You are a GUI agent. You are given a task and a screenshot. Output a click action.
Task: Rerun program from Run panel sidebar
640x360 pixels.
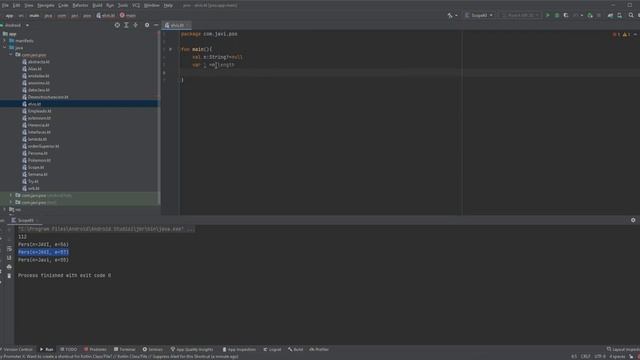pyautogui.click(x=1, y=229)
